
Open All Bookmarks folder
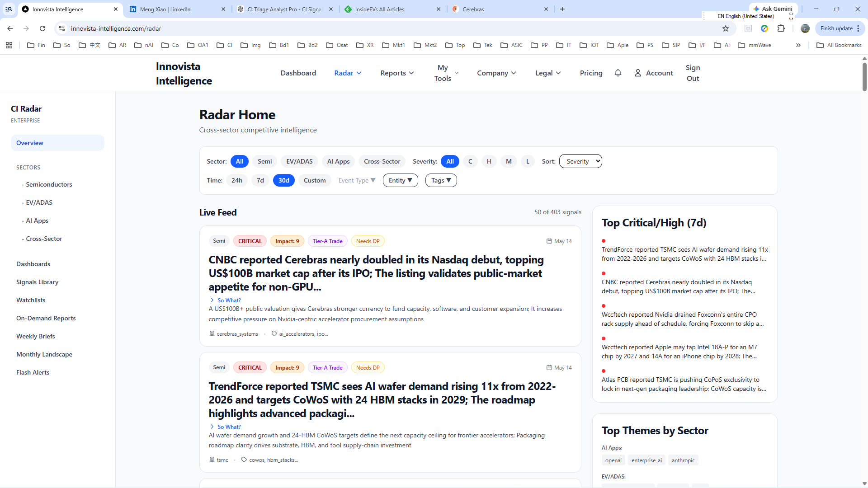[839, 45]
